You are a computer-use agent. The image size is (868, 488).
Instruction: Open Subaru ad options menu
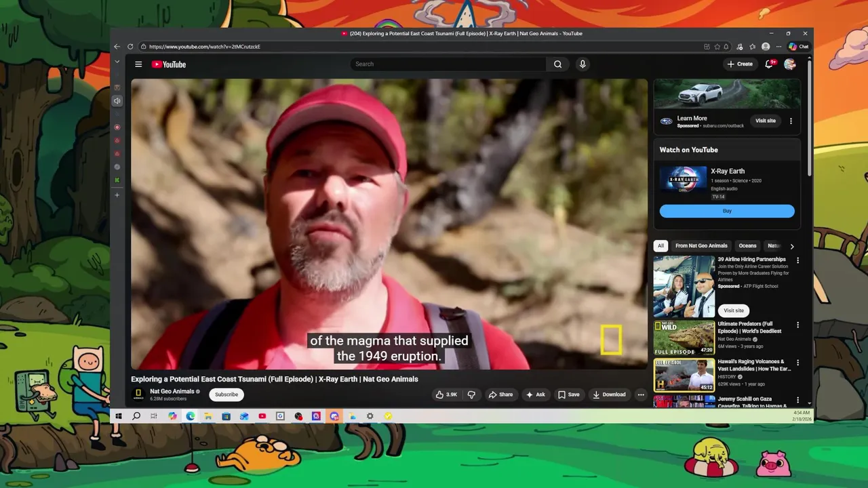click(x=791, y=121)
